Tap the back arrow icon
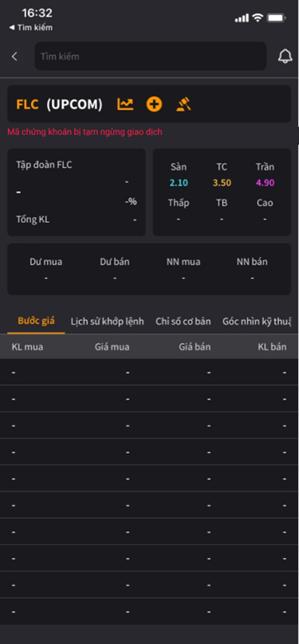Viewport: 299px width, 644px height. point(14,57)
